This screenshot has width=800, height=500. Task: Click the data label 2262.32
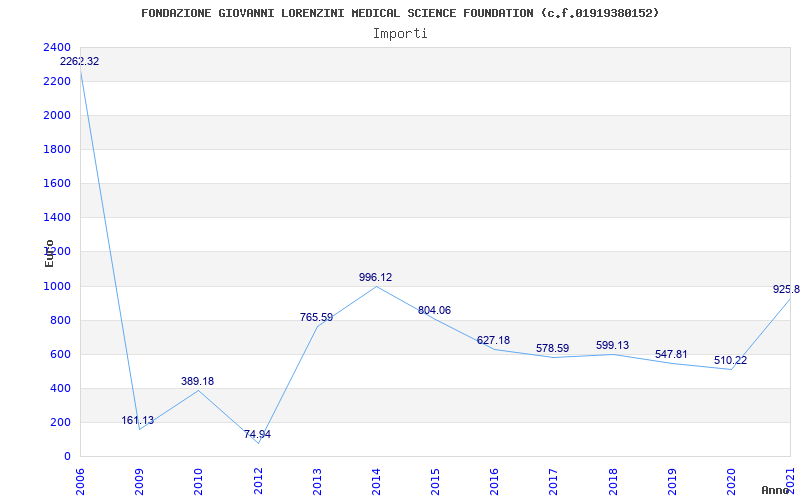point(80,61)
